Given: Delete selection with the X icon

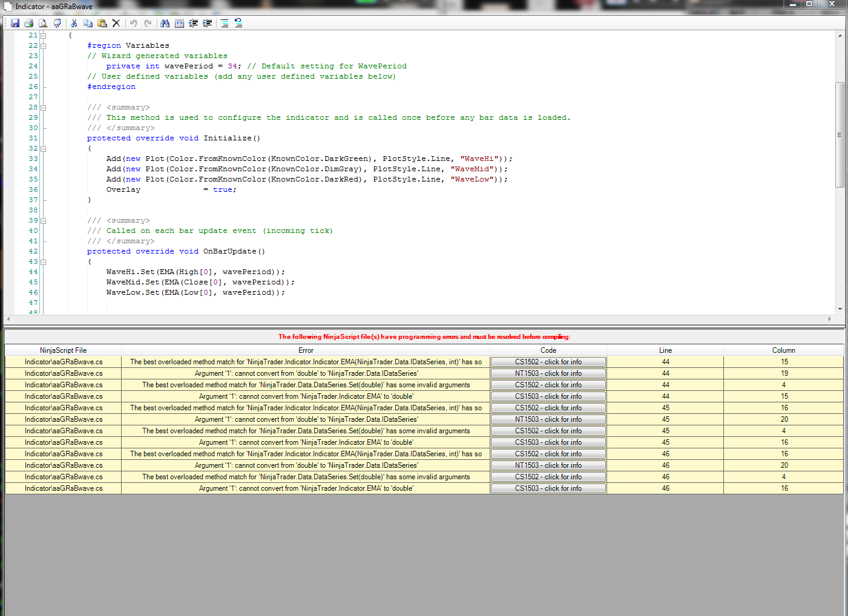Looking at the screenshot, I should coord(116,23).
